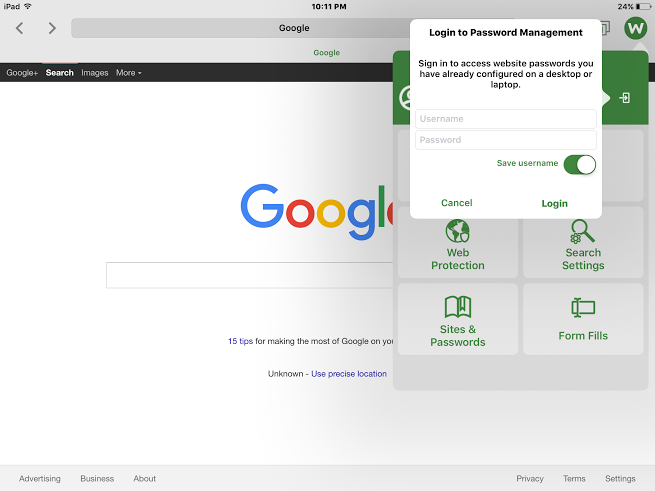Image resolution: width=655 pixels, height=491 pixels.
Task: Open the tabs overview icon
Action: (x=605, y=28)
